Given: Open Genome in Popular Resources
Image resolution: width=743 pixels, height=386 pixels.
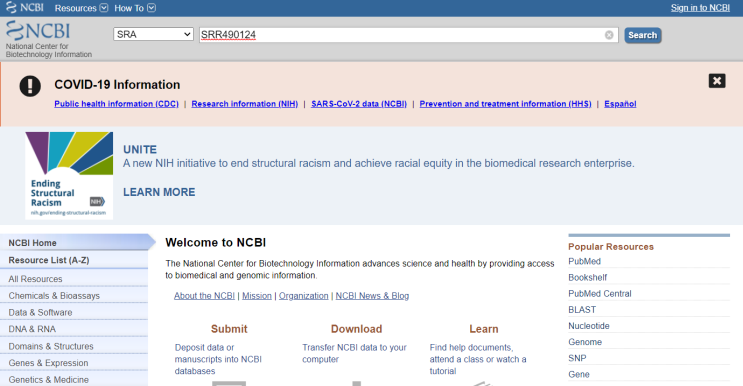Looking at the screenshot, I should click(585, 342).
